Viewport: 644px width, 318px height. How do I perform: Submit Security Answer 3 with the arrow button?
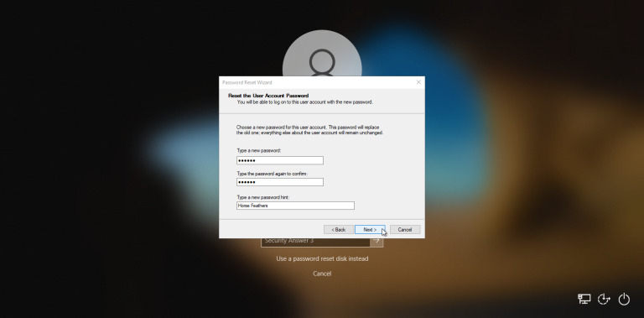pyautogui.click(x=377, y=241)
